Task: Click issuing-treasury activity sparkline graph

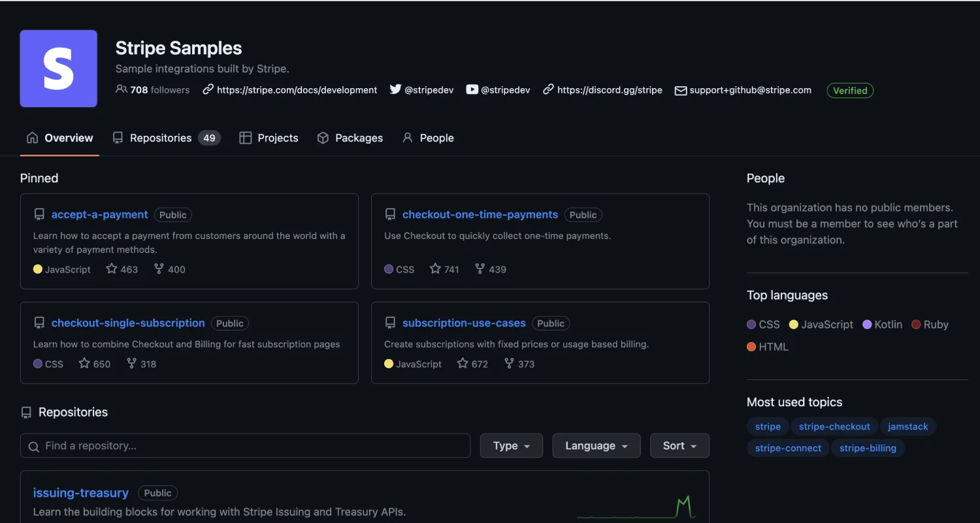Action: pos(636,507)
